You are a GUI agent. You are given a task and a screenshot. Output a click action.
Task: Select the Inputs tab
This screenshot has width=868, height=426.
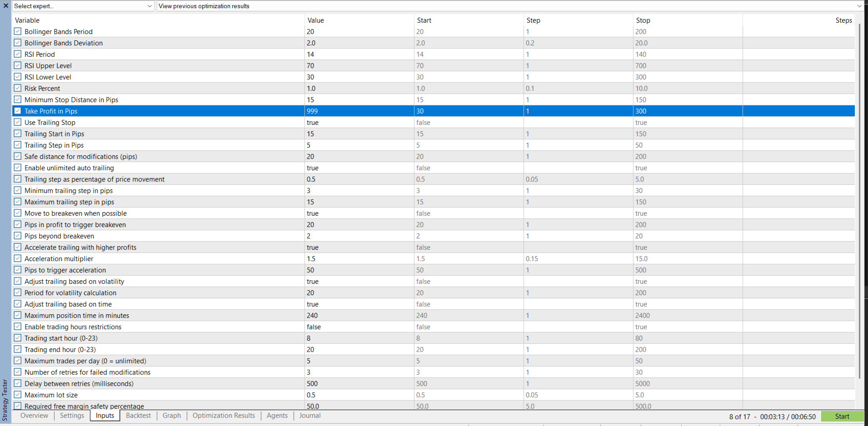coord(105,416)
